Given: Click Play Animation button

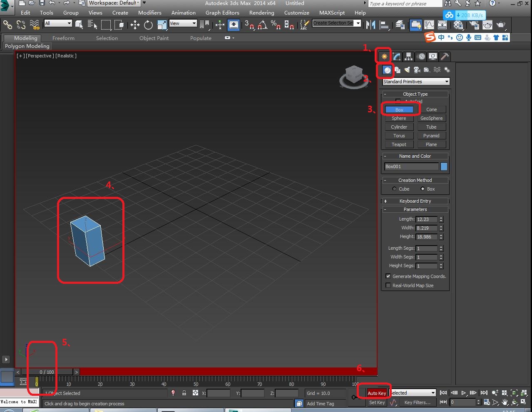Looking at the screenshot, I should coord(464,393).
